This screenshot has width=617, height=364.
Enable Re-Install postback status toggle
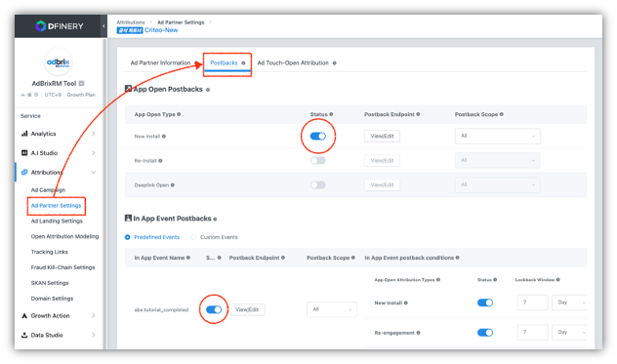coord(318,161)
